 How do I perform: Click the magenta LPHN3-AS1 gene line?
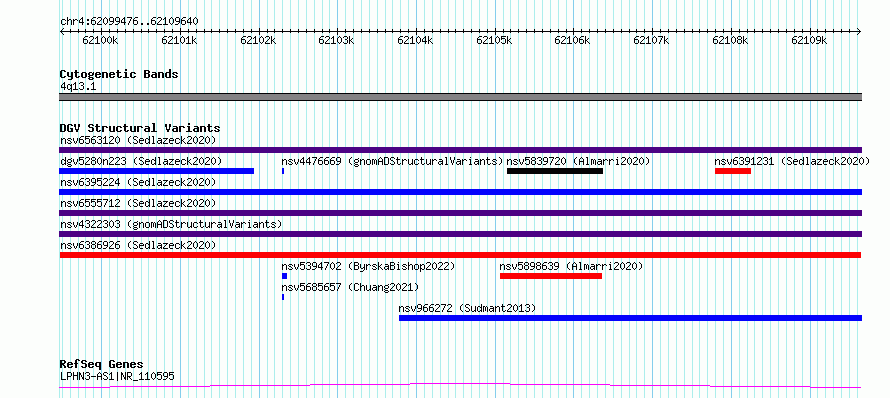pyautogui.click(x=460, y=386)
